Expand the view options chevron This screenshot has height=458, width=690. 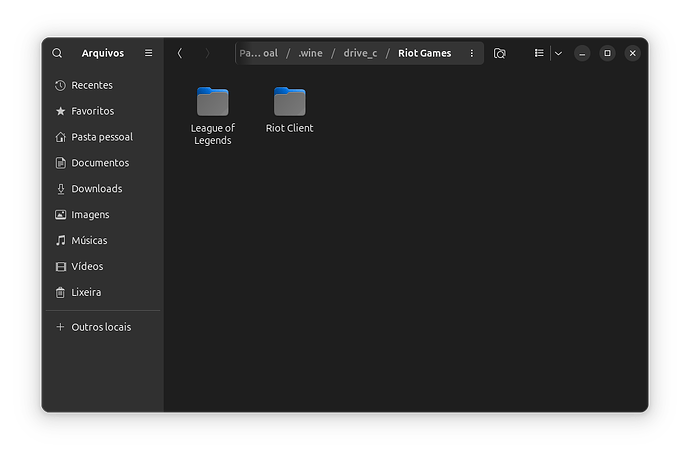(x=558, y=53)
